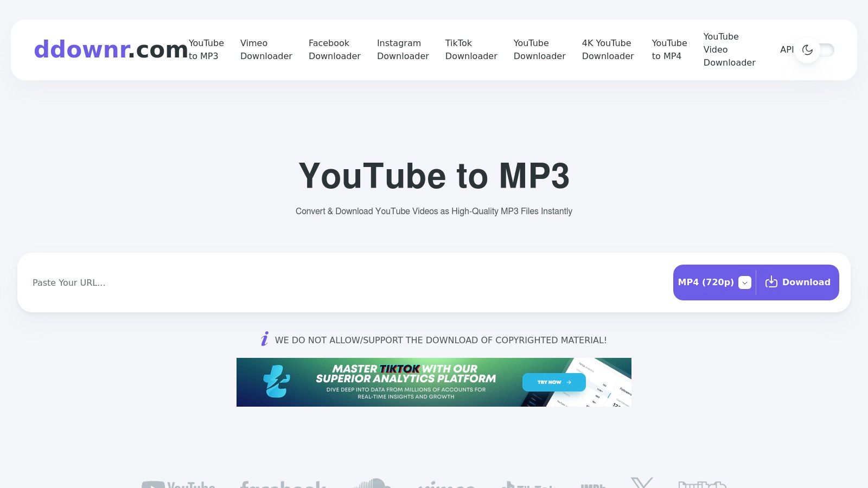Click the SoundCloud cloud logo
Image resolution: width=868 pixels, height=488 pixels.
click(372, 484)
